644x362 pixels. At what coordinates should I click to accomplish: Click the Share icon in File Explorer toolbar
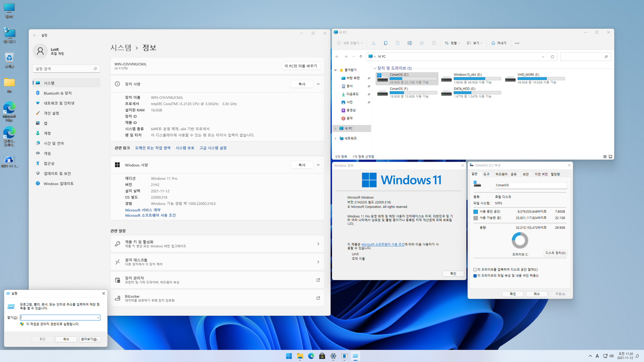pyautogui.click(x=422, y=43)
